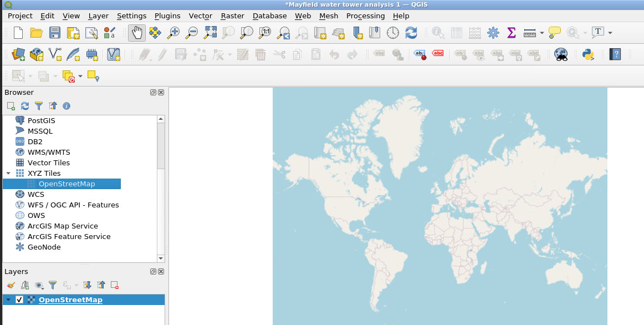Open the Raster menu

coord(232,16)
